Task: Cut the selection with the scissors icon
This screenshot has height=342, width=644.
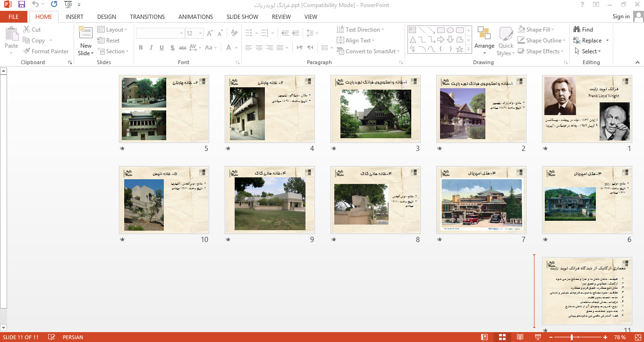Action: click(32, 30)
